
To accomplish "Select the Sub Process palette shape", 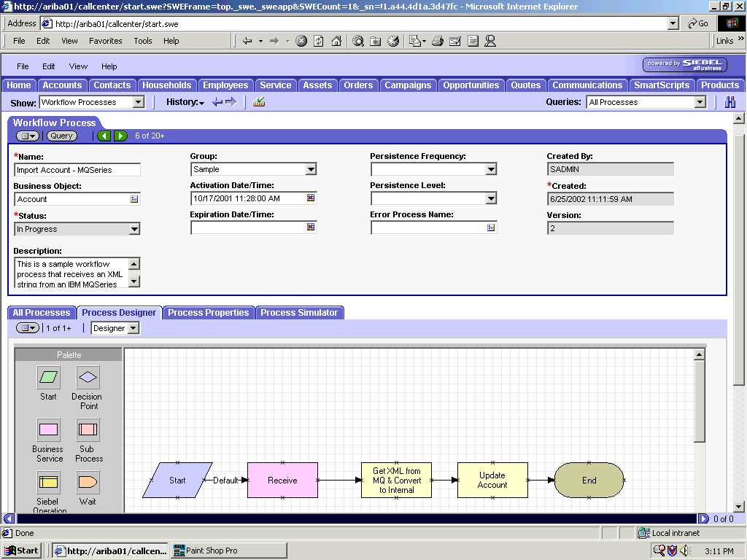I will pos(87,429).
